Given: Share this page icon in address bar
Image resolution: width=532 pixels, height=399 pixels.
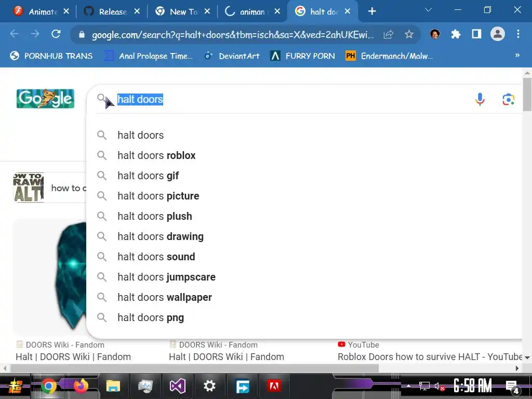Looking at the screenshot, I should [x=389, y=34].
